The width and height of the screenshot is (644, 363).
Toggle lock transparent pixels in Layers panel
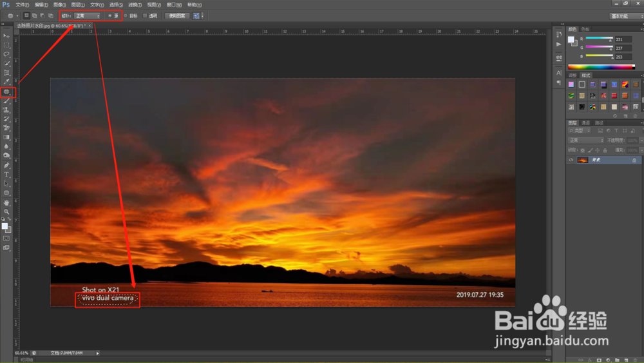coord(582,150)
